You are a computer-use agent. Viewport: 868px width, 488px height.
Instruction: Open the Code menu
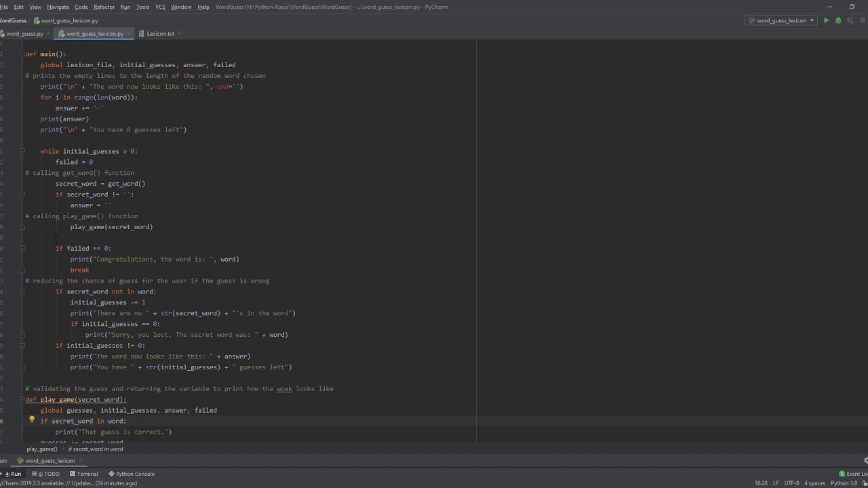click(81, 7)
